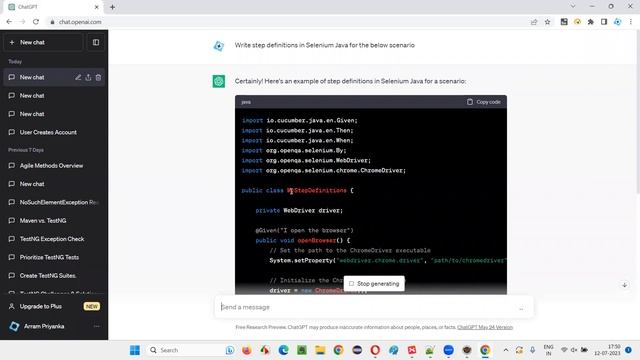Image resolution: width=640 pixels, height=360 pixels.
Task: Launch Opera from the taskbar
Action: [x=375, y=350]
